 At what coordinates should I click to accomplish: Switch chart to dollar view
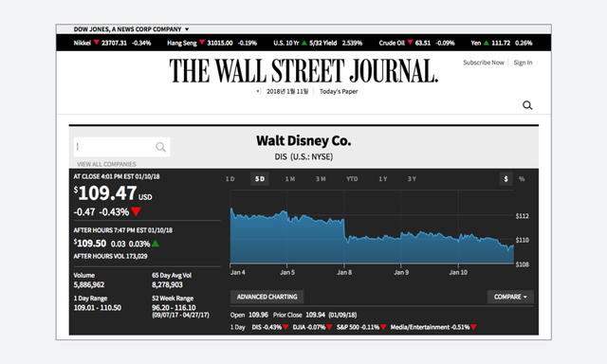pyautogui.click(x=506, y=179)
